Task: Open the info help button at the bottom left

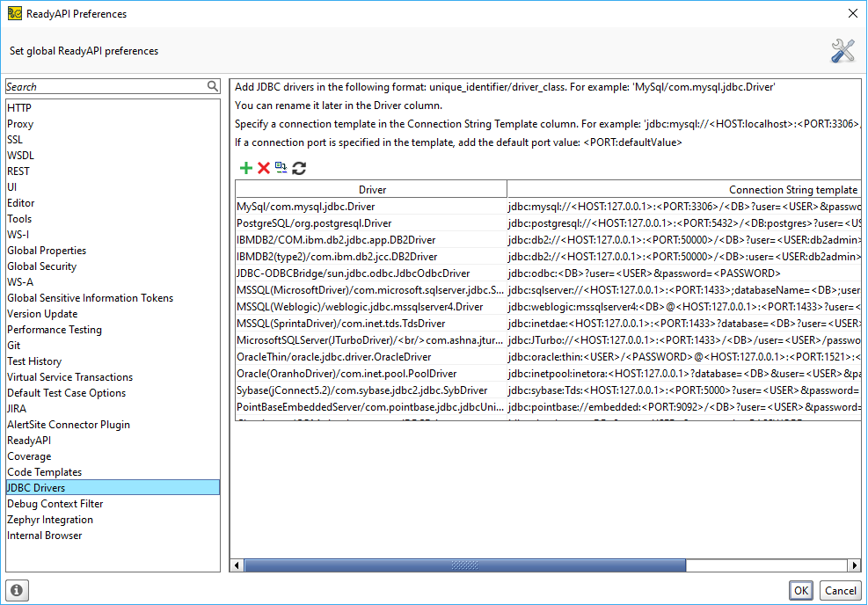Action: (17, 591)
